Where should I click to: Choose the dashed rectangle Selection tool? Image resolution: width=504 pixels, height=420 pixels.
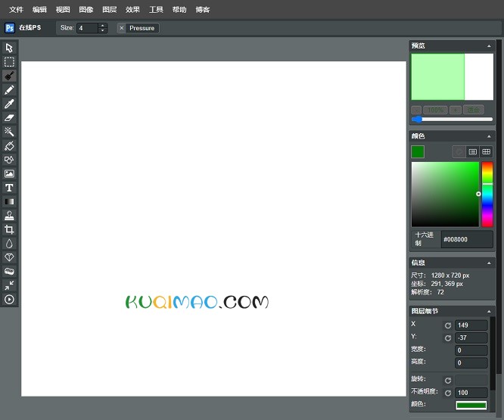9,62
